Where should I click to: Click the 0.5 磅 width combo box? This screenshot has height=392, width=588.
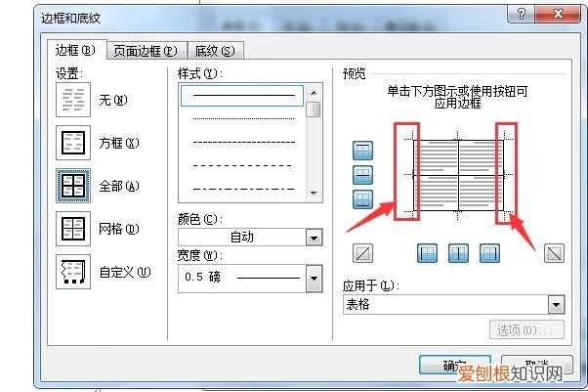250,279
